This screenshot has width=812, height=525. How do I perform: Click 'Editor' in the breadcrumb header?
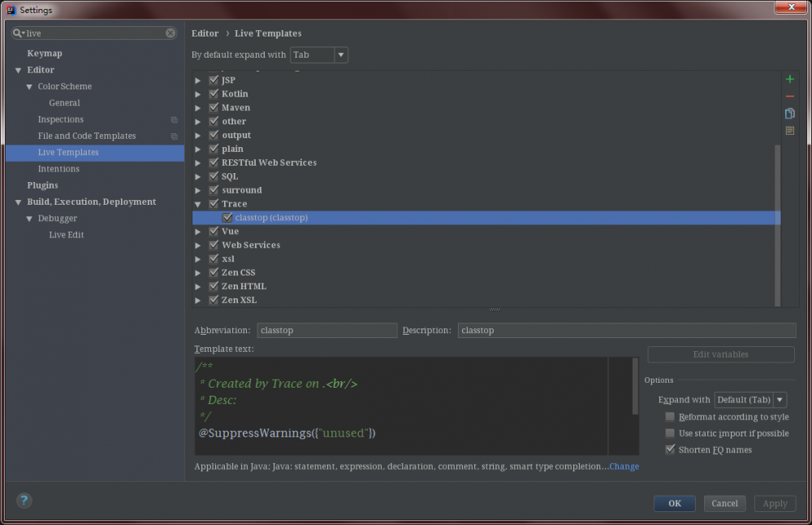(x=205, y=33)
